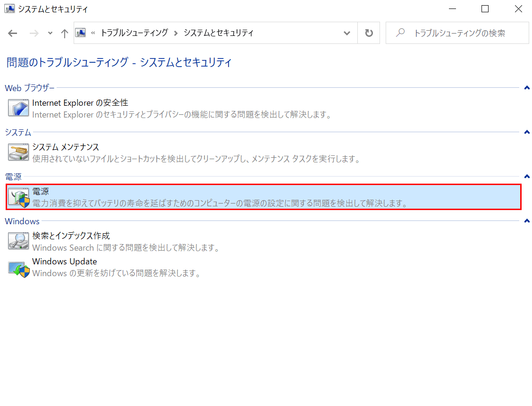Click the 電源 group header
Screen dimensions: 532x406
[13, 177]
